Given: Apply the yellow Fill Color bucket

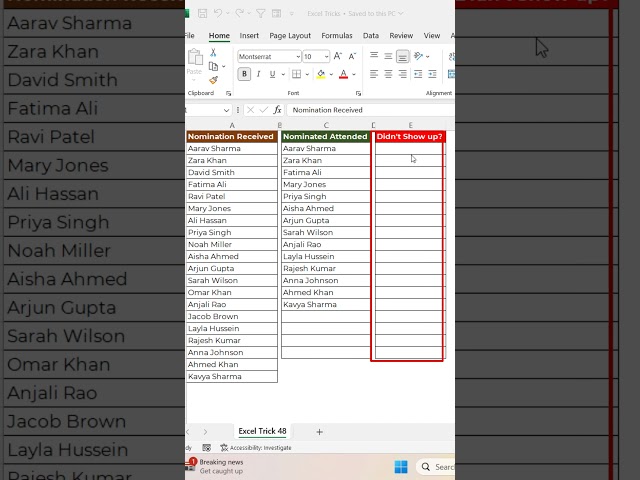Looking at the screenshot, I should 321,74.
